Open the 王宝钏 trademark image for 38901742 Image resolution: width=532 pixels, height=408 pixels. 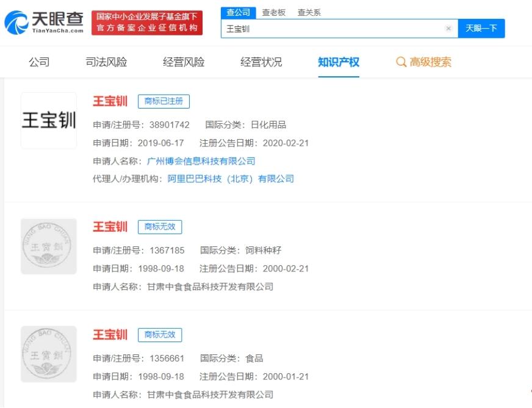[x=49, y=120]
